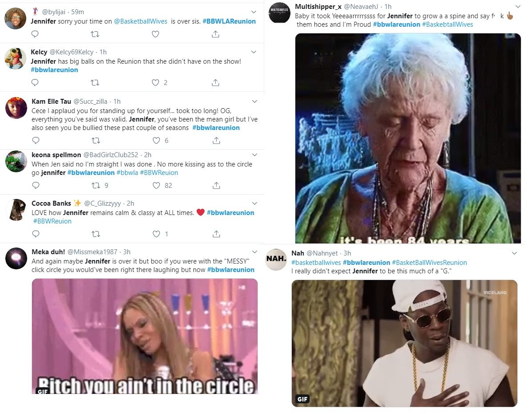This screenshot has height=414, width=532.
Task: Like the @bylijai tweet about Jennifer
Action: (155, 34)
